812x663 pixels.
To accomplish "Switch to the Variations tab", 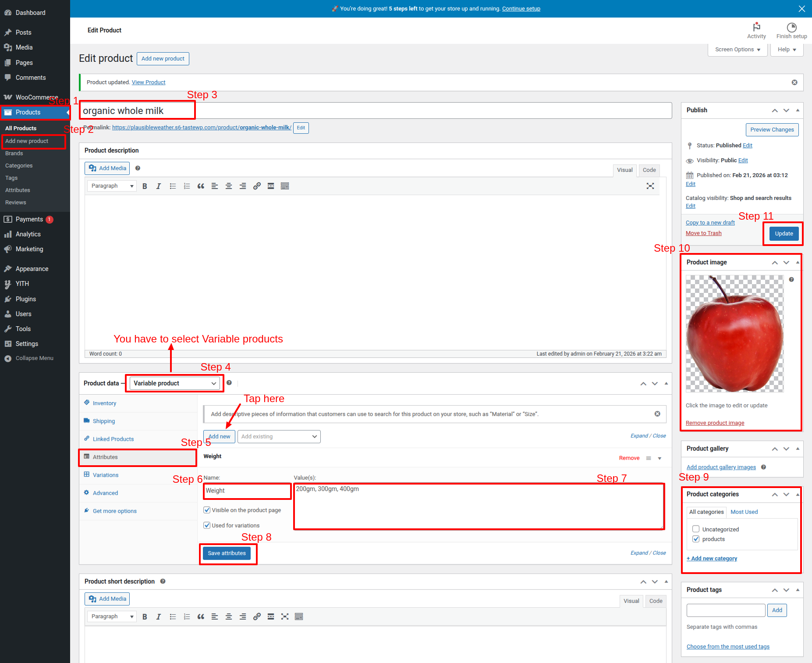I will click(x=105, y=475).
